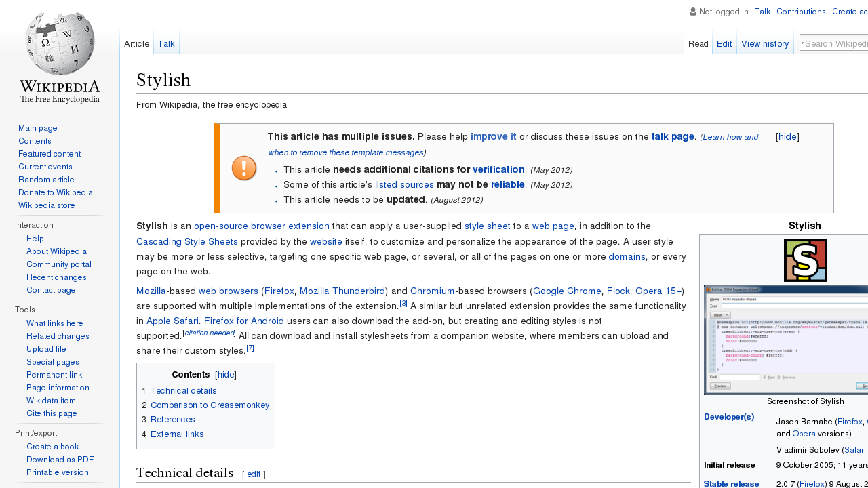Open Create a book link

[x=52, y=447]
